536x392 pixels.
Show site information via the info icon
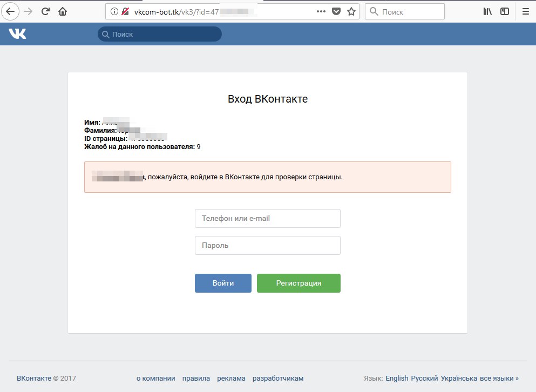click(114, 11)
